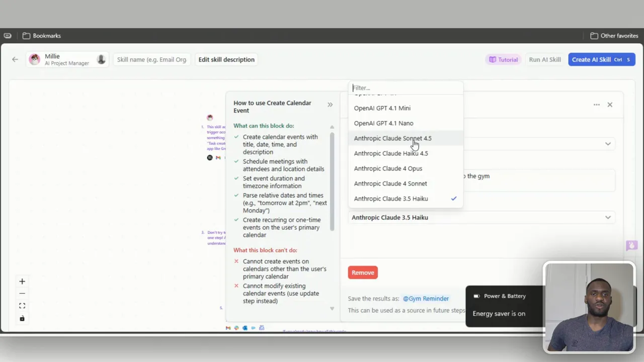Expand the upper dropdown chevron in settings panel
The height and width of the screenshot is (362, 644).
click(x=608, y=144)
